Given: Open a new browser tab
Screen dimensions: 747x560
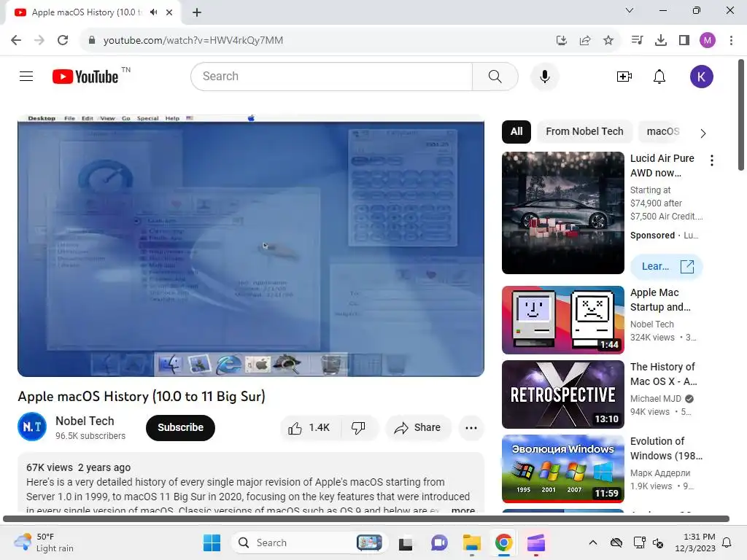Looking at the screenshot, I should coord(197,12).
